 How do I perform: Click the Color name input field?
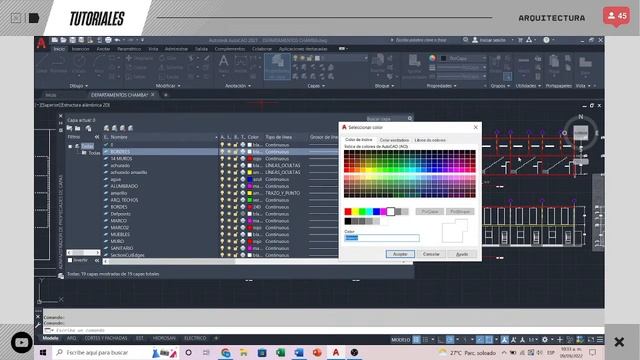coord(382,238)
